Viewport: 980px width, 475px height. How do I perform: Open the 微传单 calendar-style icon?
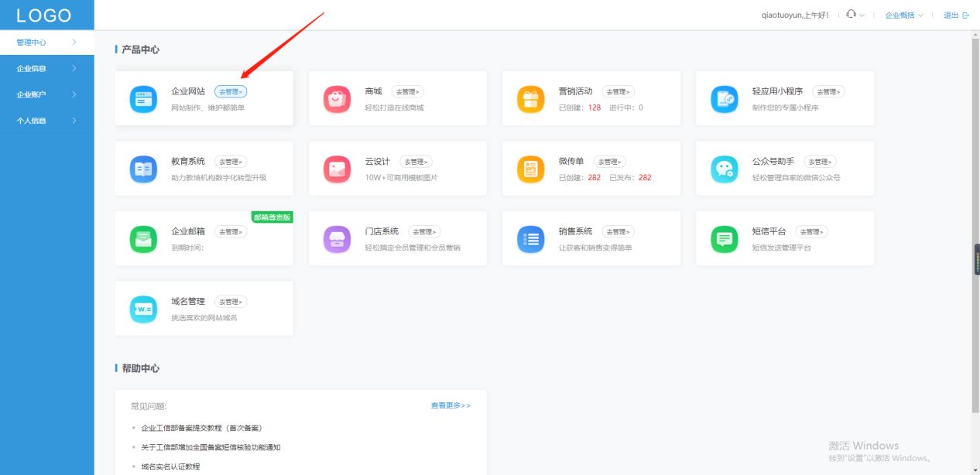coord(530,168)
